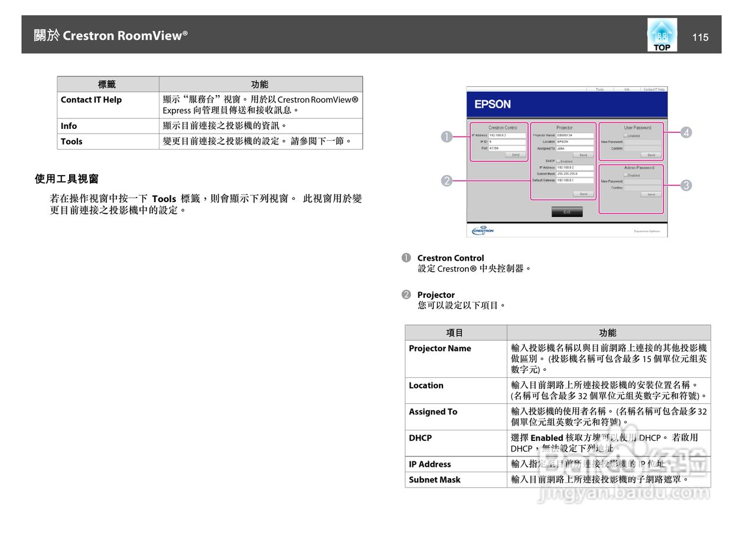This screenshot has width=756, height=535.
Task: Enable the Admin Password checkbox
Action: (x=626, y=176)
